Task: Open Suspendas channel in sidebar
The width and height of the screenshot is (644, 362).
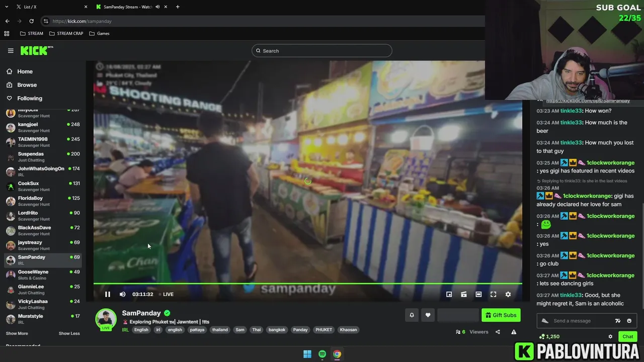Action: pyautogui.click(x=43, y=157)
